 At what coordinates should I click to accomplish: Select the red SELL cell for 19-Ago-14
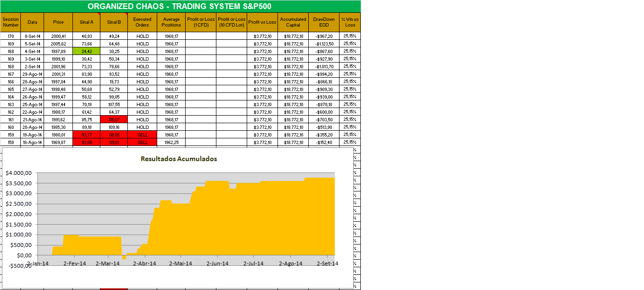tap(143, 135)
